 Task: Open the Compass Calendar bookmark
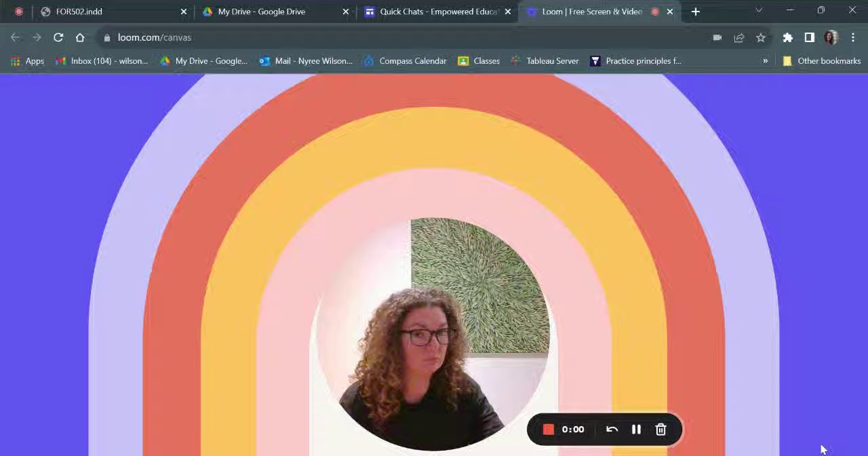point(405,61)
